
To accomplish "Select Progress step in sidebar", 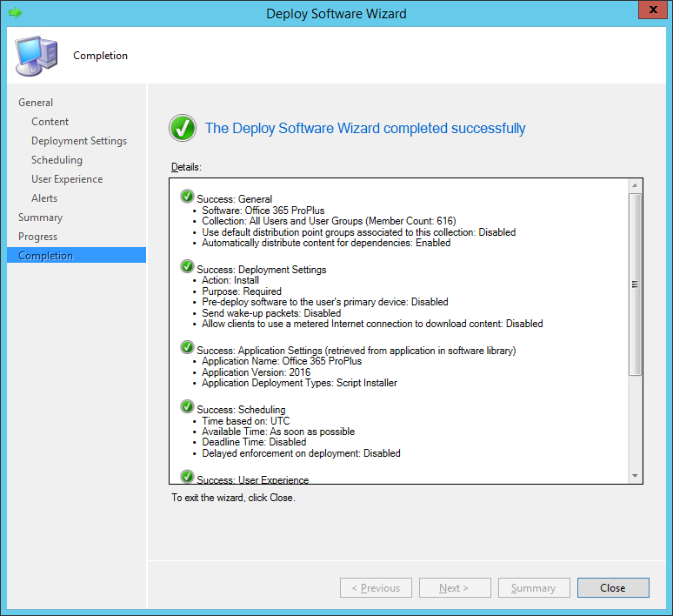I will [x=37, y=237].
